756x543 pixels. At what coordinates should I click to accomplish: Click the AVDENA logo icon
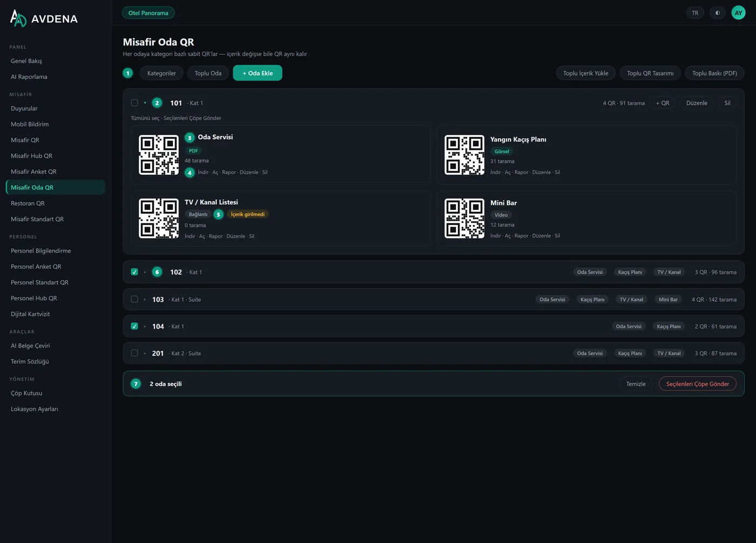(x=18, y=18)
